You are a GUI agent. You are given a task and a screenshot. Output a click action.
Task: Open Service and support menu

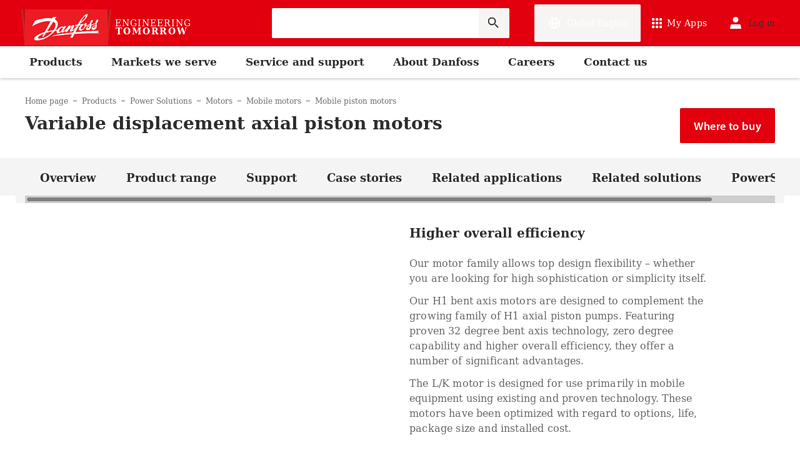click(305, 62)
